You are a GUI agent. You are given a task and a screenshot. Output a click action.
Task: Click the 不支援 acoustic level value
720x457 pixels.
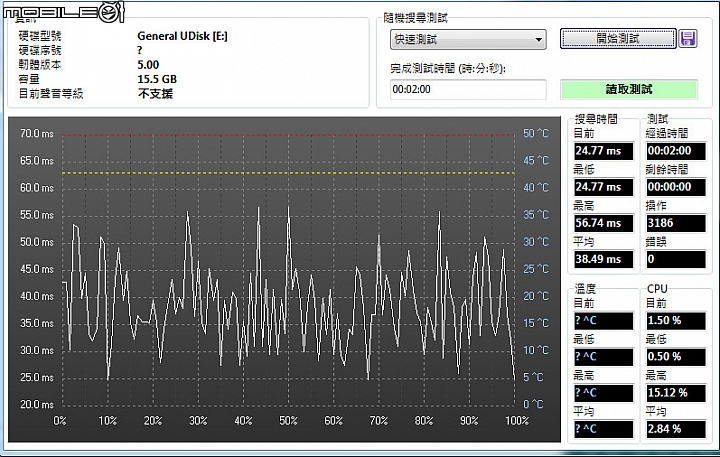(155, 94)
